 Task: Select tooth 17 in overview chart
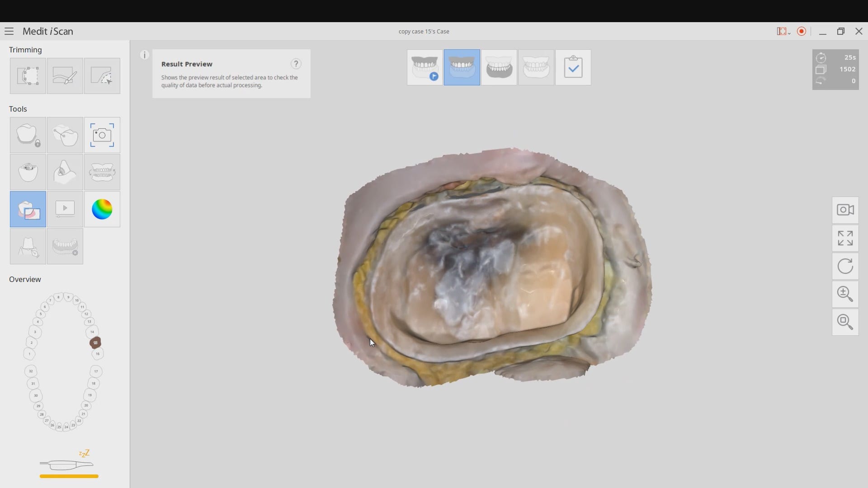pyautogui.click(x=96, y=371)
